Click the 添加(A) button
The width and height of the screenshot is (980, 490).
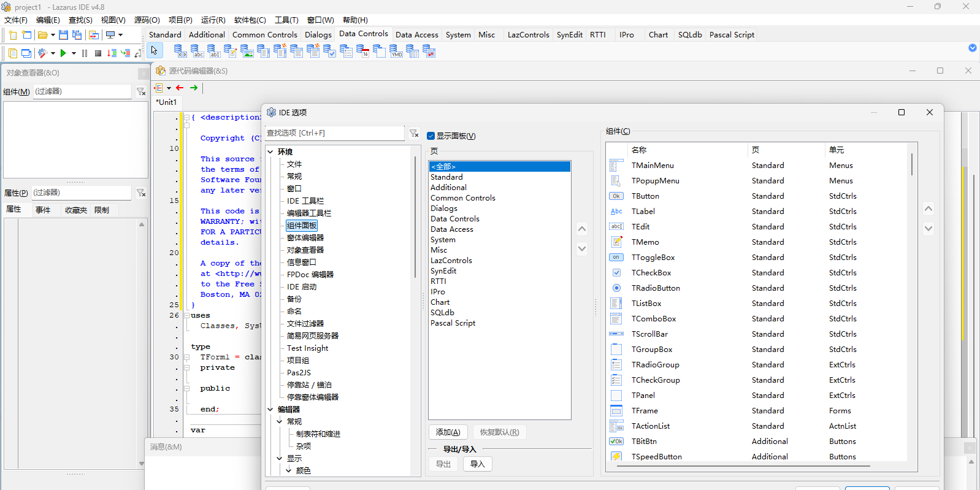click(448, 432)
